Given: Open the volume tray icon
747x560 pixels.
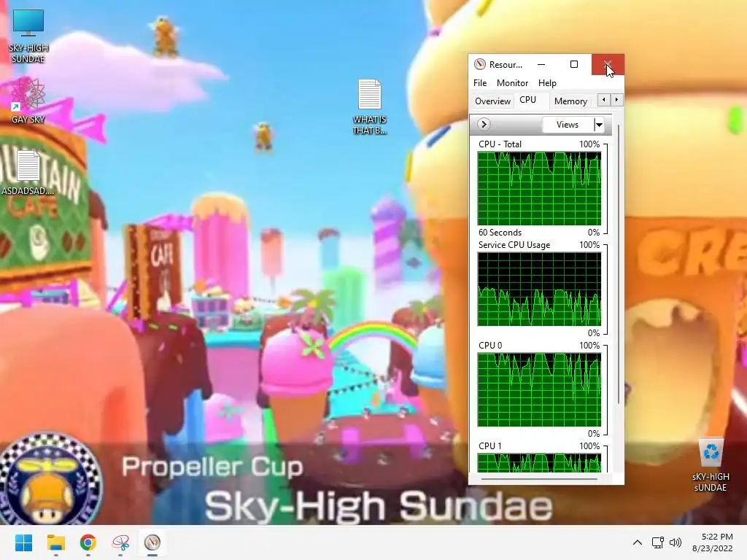Looking at the screenshot, I should (x=675, y=542).
